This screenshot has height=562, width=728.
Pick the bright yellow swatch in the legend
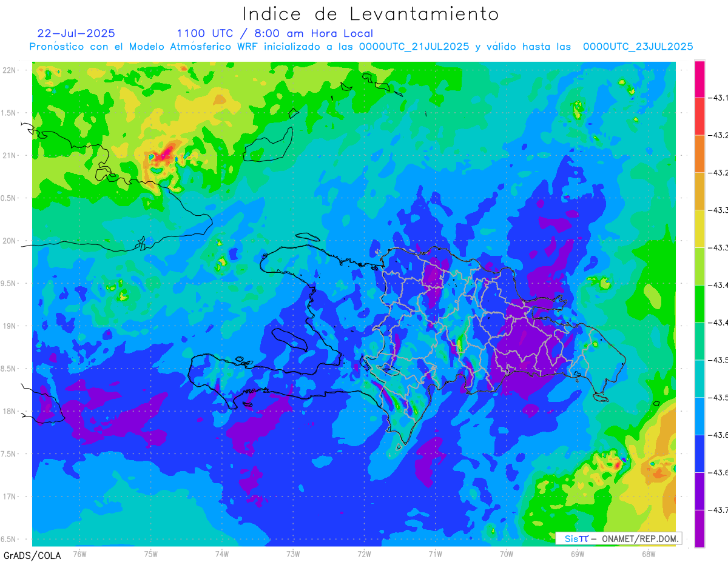pyautogui.click(x=699, y=229)
